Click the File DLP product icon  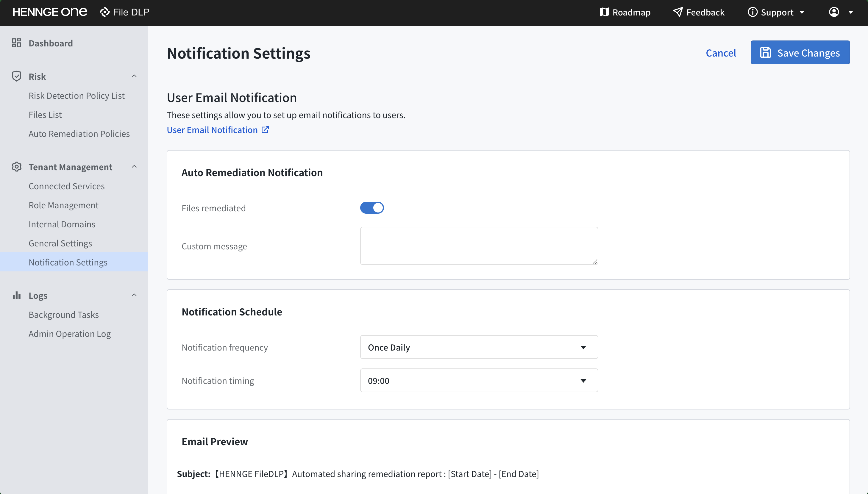(104, 12)
